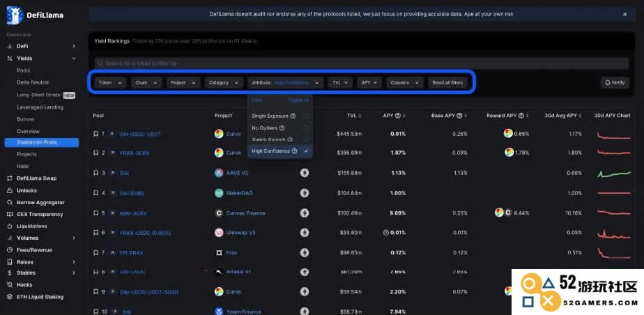Bookmark the AAVE V2 DAI pool
The width and height of the screenshot is (644, 315).
pyautogui.click(x=95, y=173)
